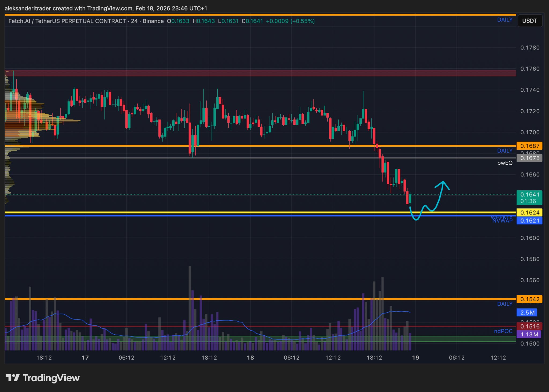Click the gray 0.1675 pwEQ price label

[529, 158]
